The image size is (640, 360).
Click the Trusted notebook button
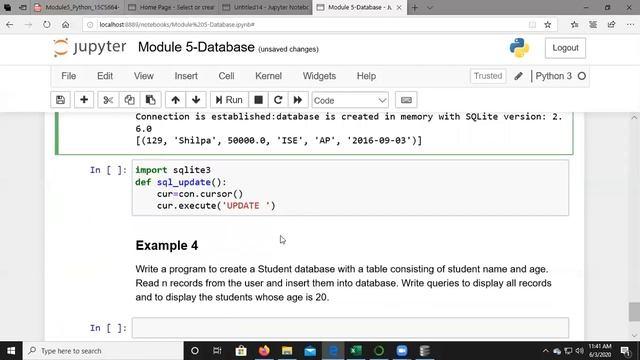pyautogui.click(x=488, y=76)
